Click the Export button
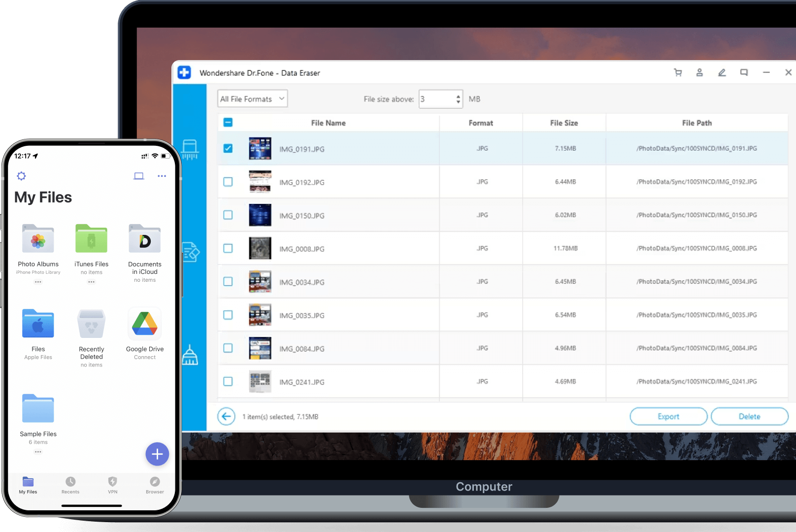The width and height of the screenshot is (796, 532). [x=668, y=417]
